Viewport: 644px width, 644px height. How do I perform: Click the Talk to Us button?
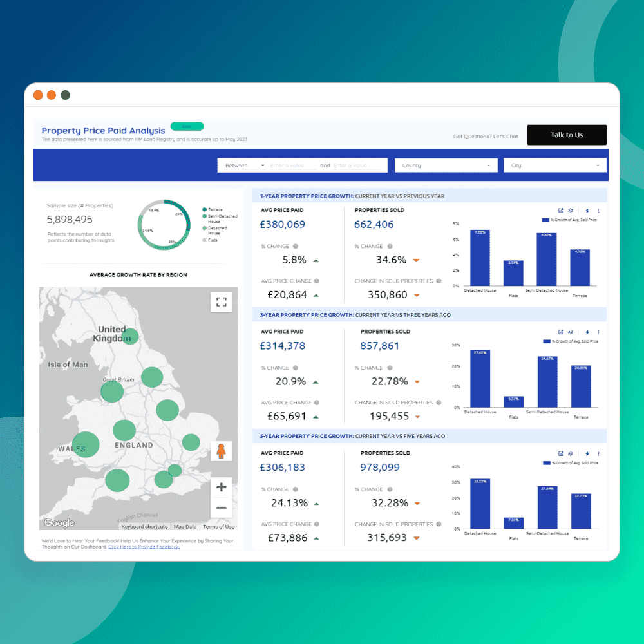pyautogui.click(x=567, y=135)
